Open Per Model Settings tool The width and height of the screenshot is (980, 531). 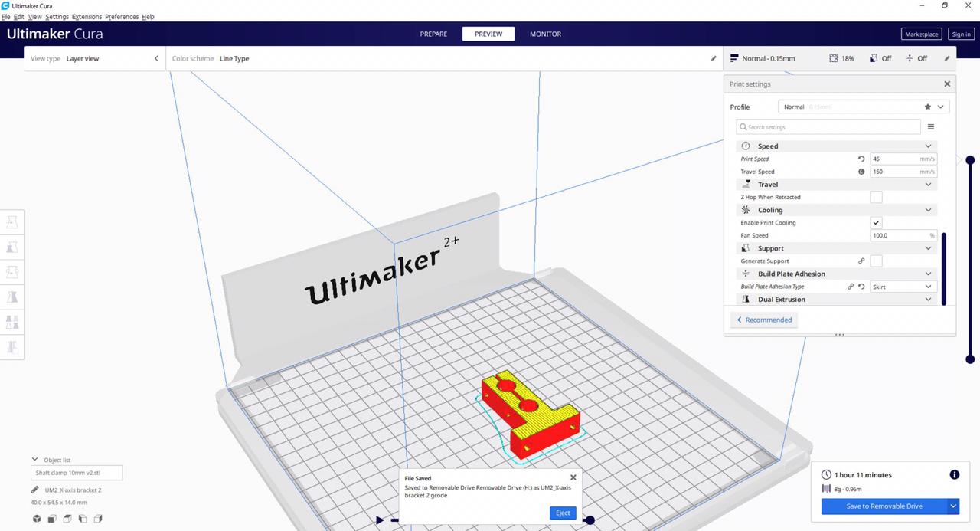12,322
